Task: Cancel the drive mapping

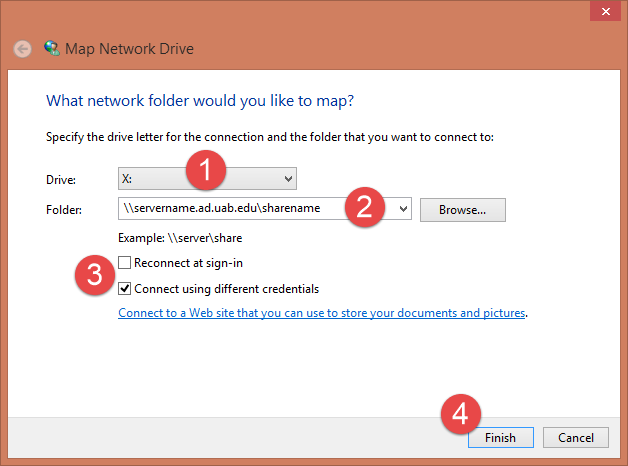Action: click(575, 438)
